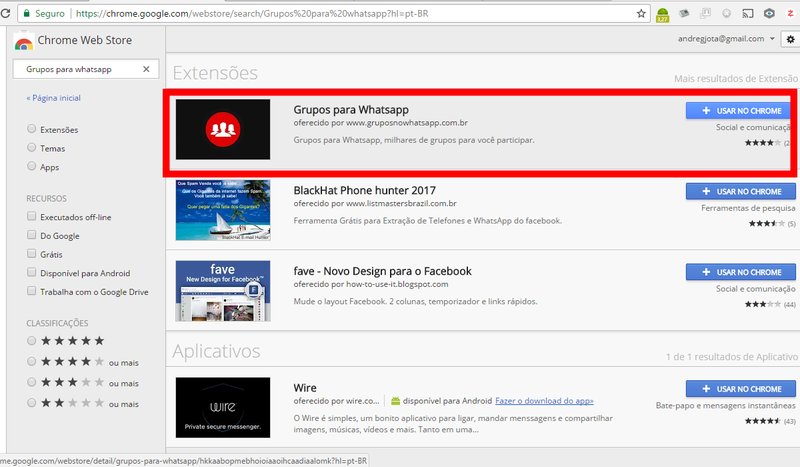This screenshot has width=800, height=467.
Task: Select the five stars rating filter
Action: tap(32, 340)
